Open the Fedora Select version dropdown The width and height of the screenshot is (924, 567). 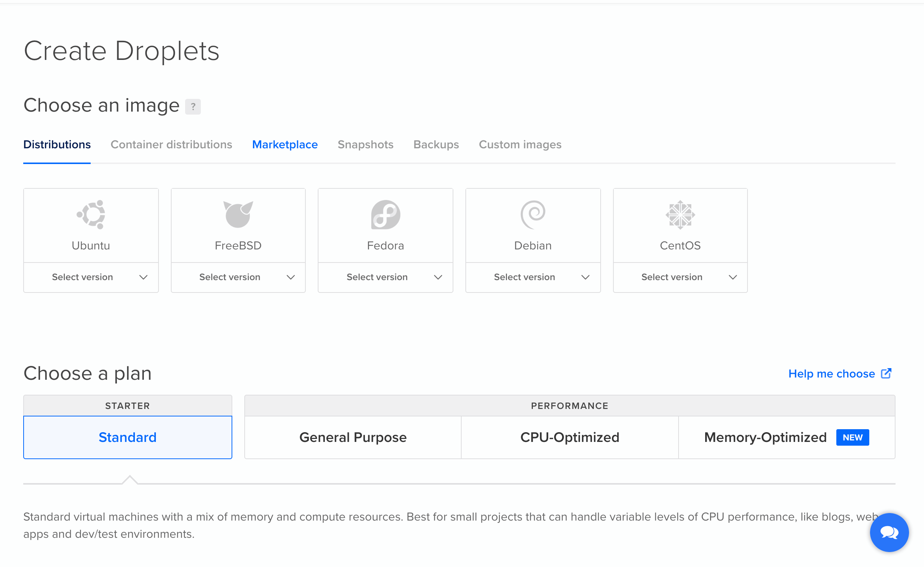[385, 277]
